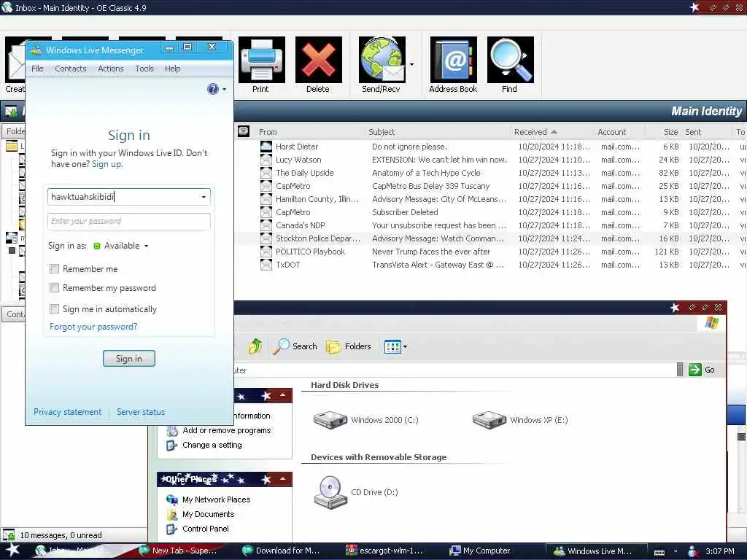Click the Control Panel icon in Other Places
This screenshot has height=560, width=747.
[172, 529]
